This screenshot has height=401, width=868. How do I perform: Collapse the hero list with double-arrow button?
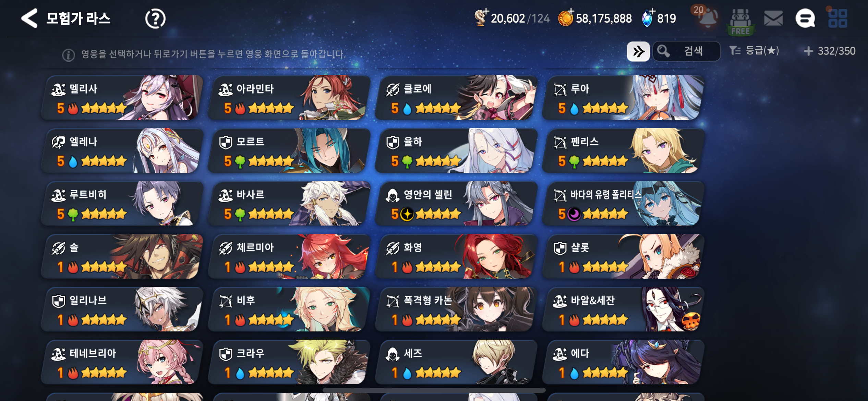[638, 51]
